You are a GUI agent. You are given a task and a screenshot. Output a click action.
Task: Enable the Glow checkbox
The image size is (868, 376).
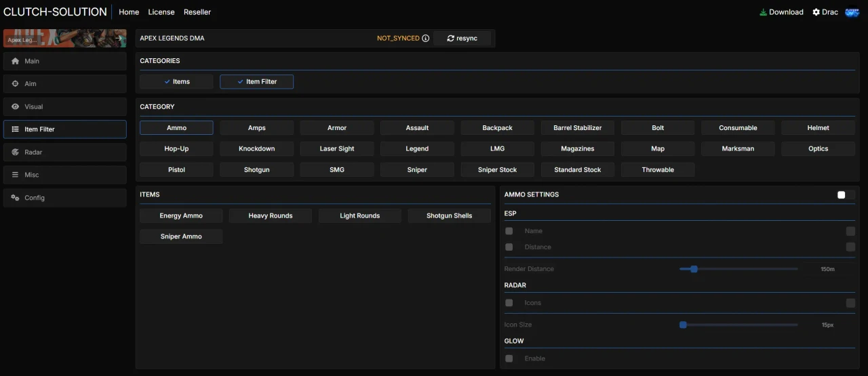509,358
